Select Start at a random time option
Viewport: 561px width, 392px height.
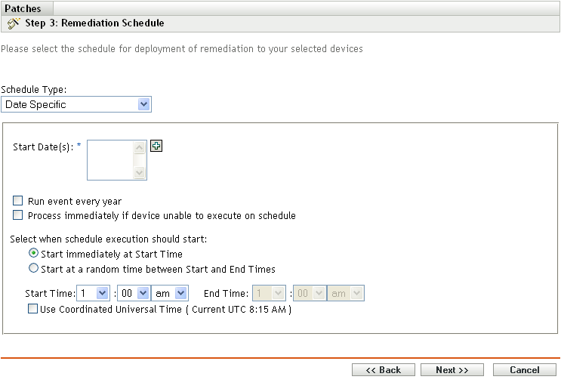33,268
